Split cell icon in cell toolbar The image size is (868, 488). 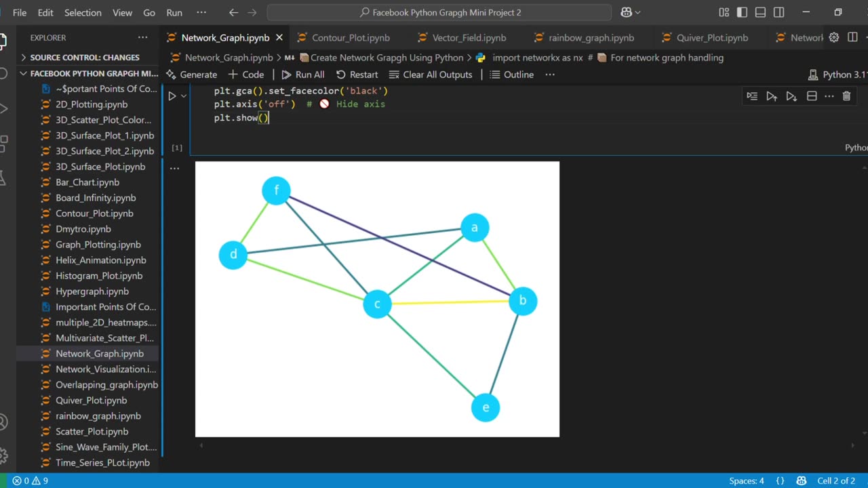pyautogui.click(x=811, y=96)
